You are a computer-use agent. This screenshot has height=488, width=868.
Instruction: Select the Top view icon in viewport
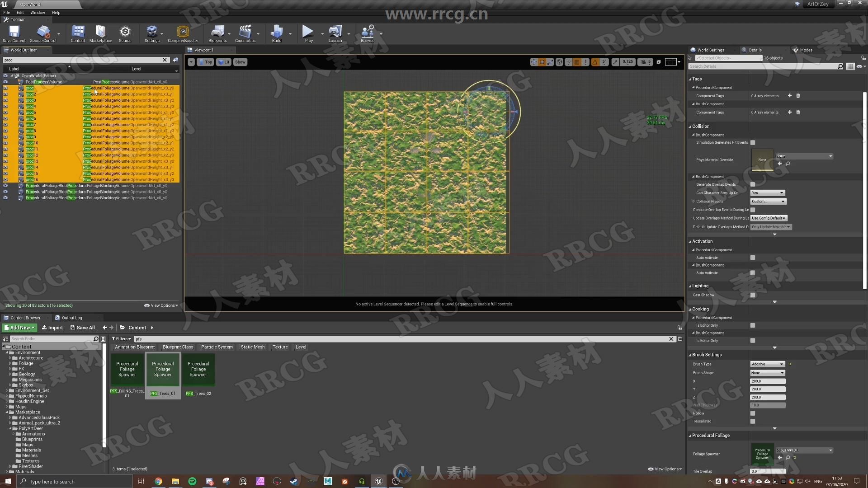pyautogui.click(x=208, y=62)
